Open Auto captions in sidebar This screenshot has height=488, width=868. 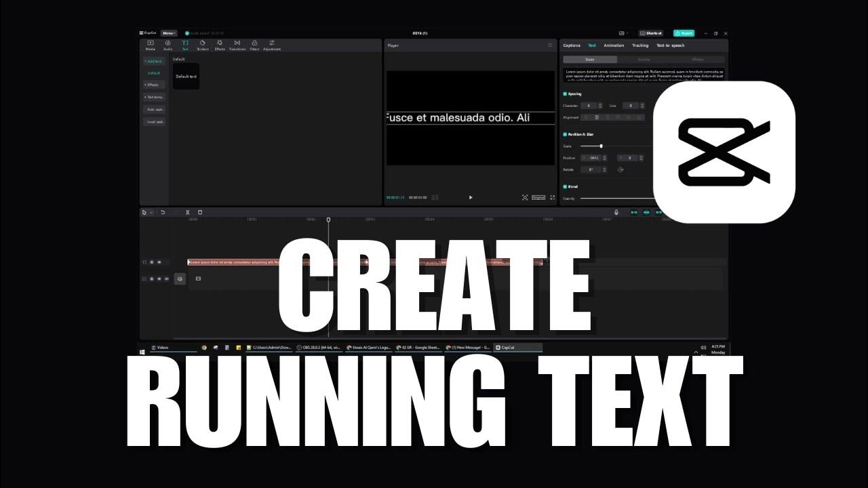[154, 109]
